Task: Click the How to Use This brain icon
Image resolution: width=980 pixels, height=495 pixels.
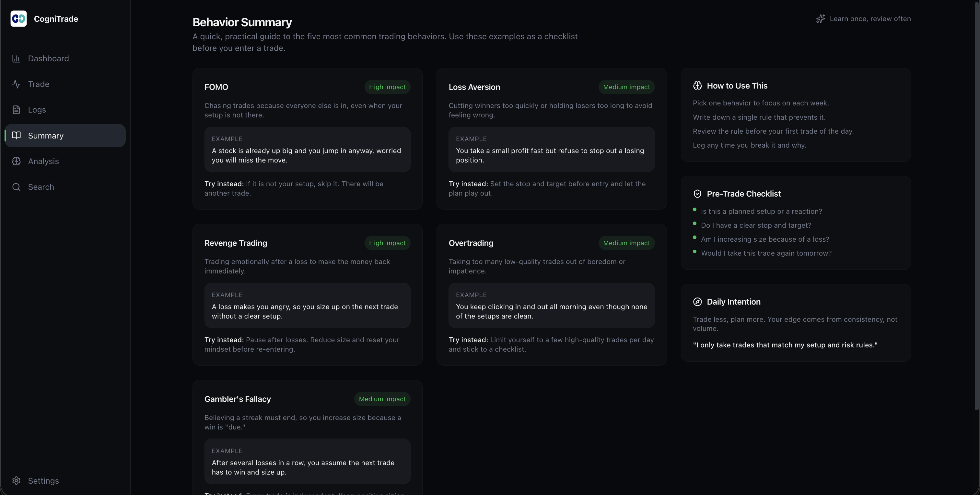Action: (x=697, y=86)
